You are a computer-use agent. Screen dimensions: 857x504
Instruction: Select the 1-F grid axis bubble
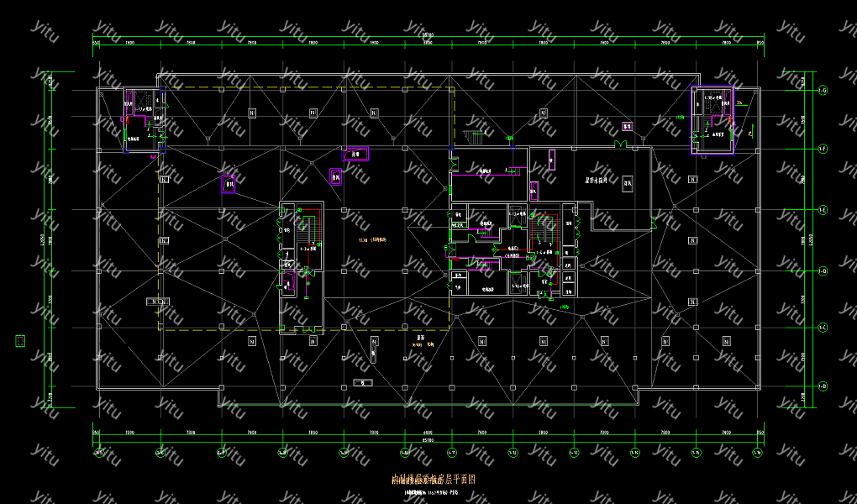click(823, 150)
